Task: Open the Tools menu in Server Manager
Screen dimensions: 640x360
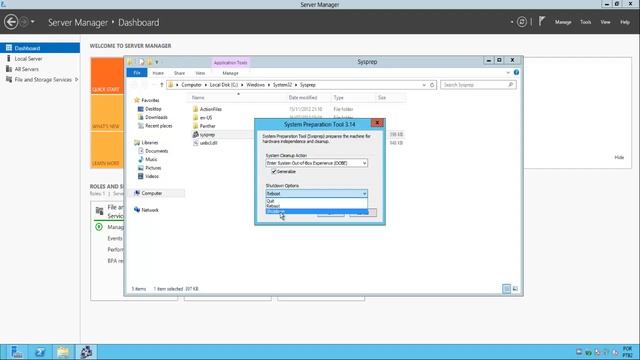Action: (x=585, y=22)
